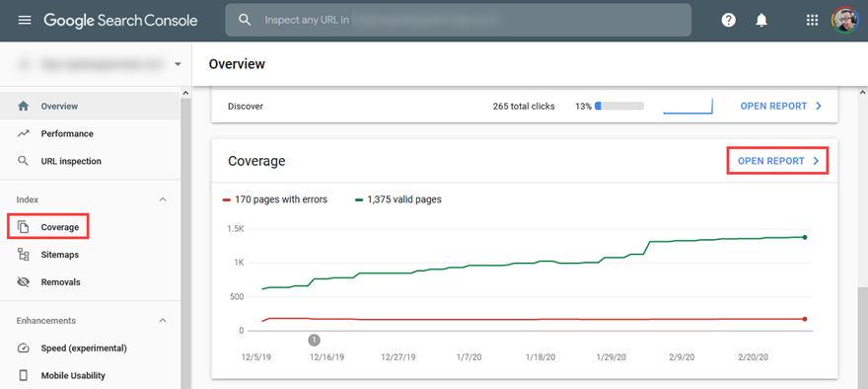Open the property selector dropdown arrow
This screenshot has height=389, width=868.
point(178,64)
